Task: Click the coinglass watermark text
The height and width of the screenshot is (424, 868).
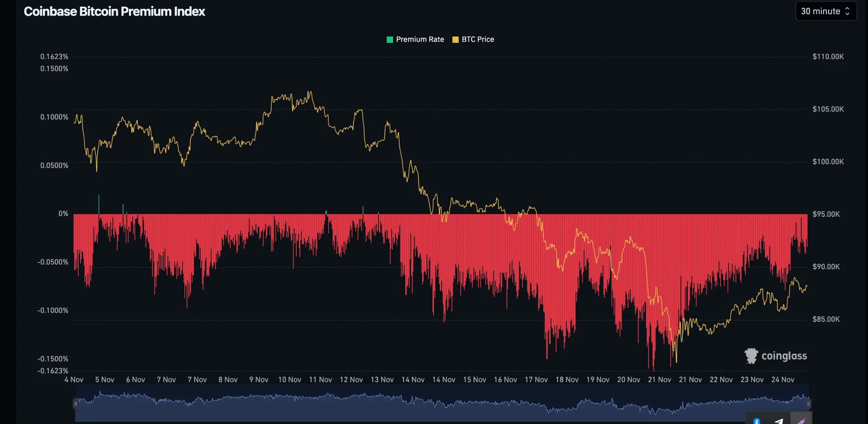Action: pos(784,356)
